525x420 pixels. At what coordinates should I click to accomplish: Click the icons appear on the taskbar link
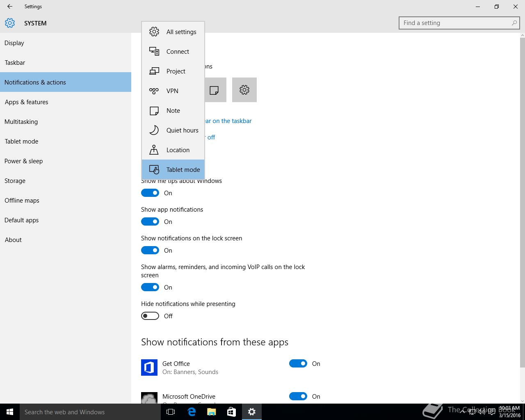coord(228,121)
